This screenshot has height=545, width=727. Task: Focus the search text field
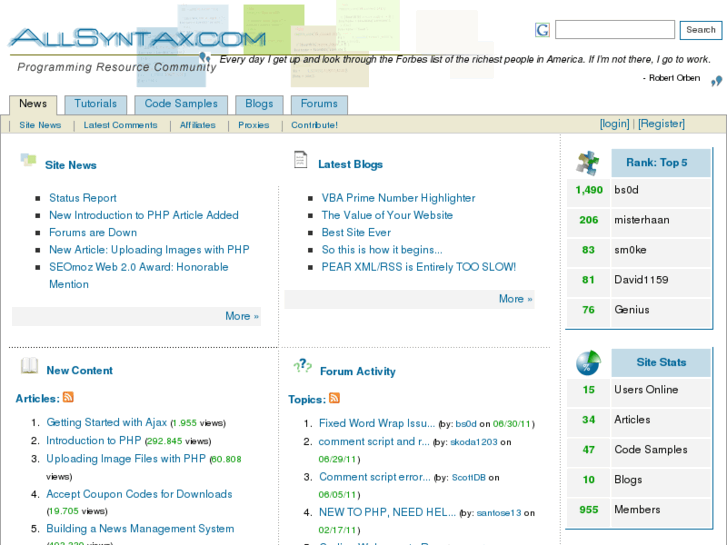point(615,30)
